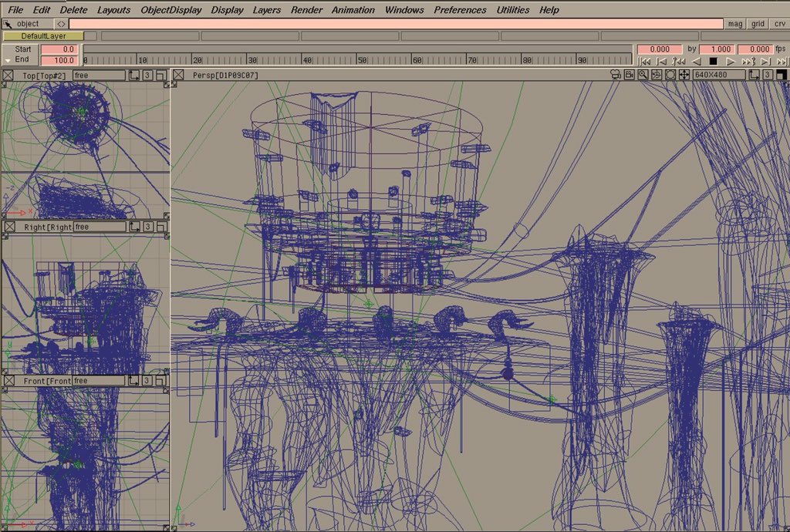Click the four-arrow track icon in Persp view
Viewport: 790px width, 532px height.
pos(684,75)
